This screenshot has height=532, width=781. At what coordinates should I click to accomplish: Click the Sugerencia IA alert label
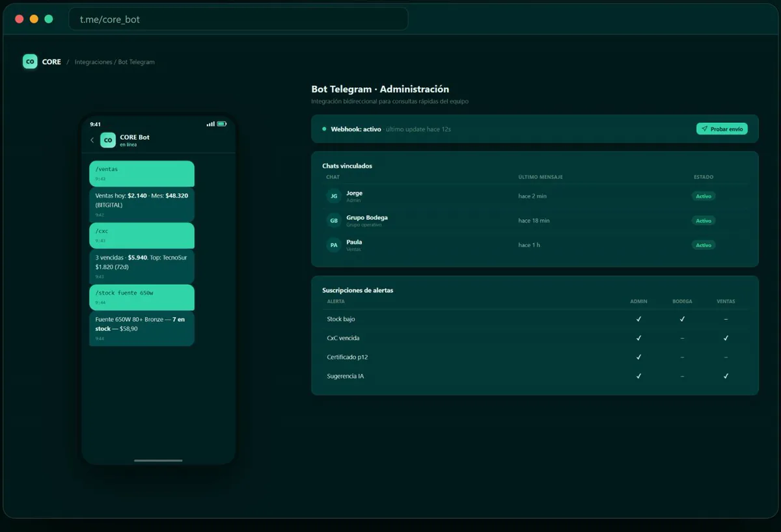345,376
